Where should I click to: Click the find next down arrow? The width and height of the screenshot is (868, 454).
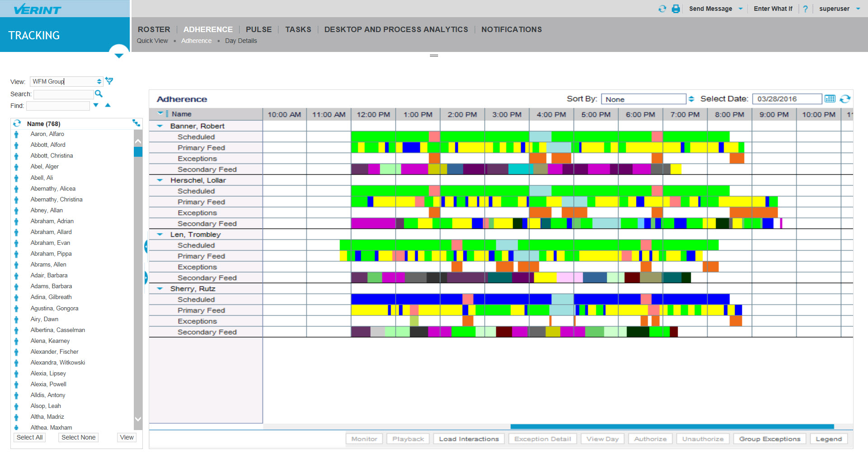96,105
